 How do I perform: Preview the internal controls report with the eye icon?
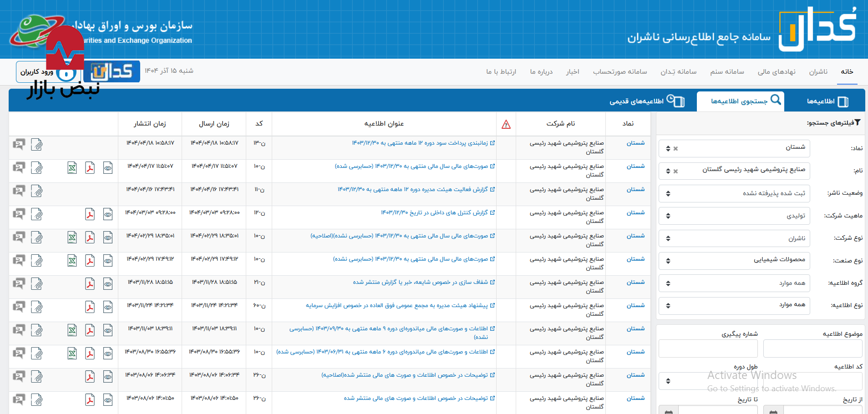(108, 214)
